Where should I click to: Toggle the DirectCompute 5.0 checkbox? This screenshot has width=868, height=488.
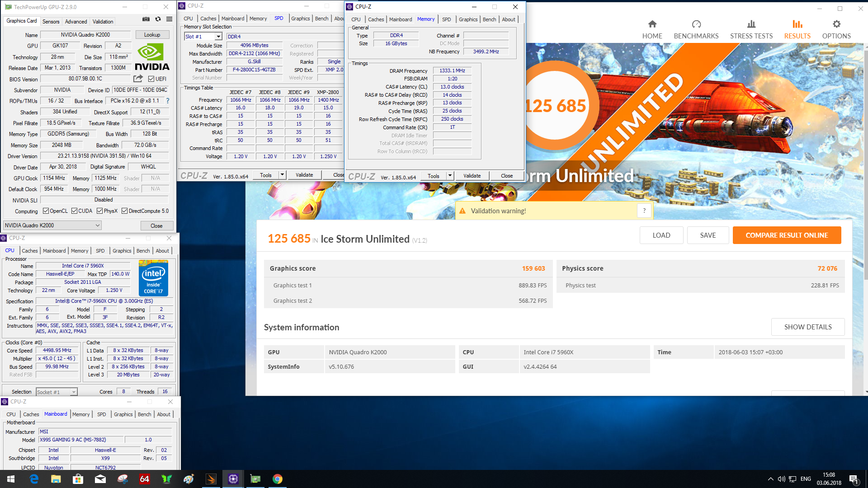click(x=124, y=211)
